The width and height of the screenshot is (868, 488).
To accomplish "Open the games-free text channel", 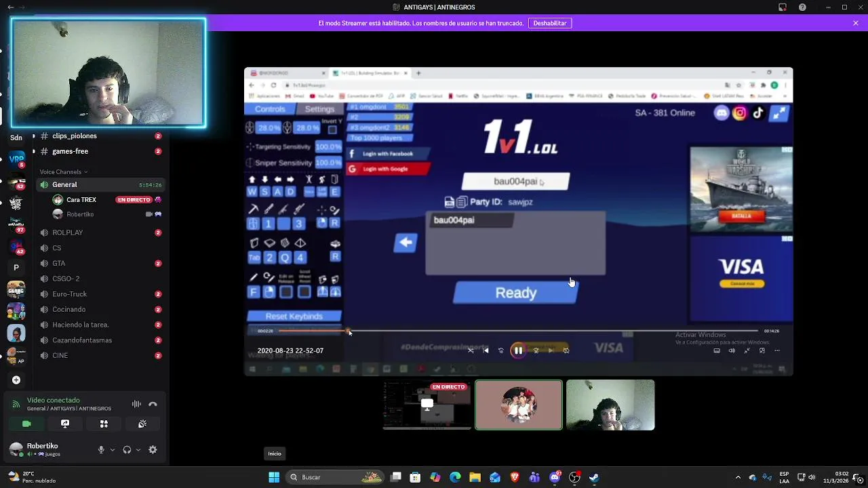I will [x=99, y=151].
